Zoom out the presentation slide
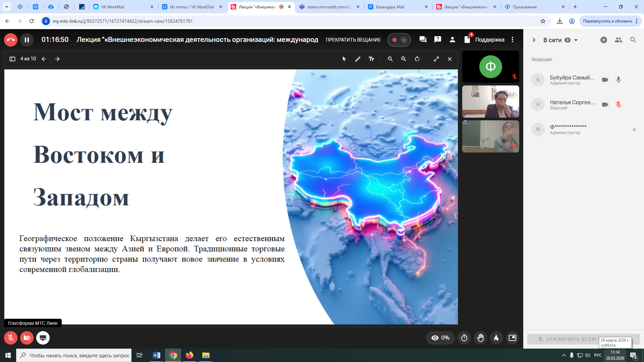The width and height of the screenshot is (644, 362). [390, 59]
